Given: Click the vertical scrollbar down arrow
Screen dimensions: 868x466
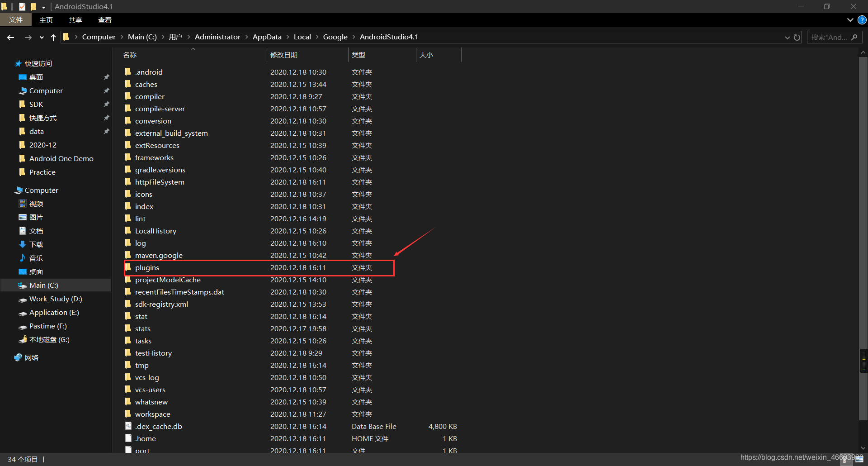Looking at the screenshot, I should pos(863,448).
